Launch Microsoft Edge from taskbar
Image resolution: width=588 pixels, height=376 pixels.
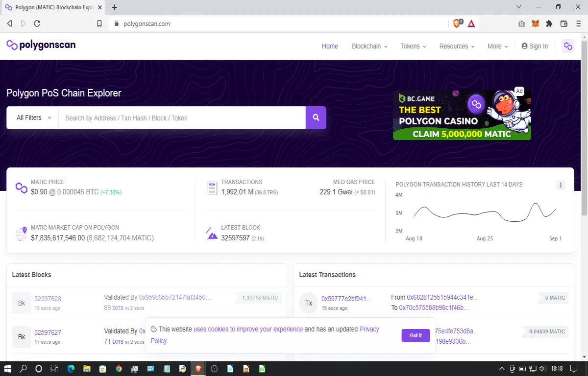click(71, 369)
